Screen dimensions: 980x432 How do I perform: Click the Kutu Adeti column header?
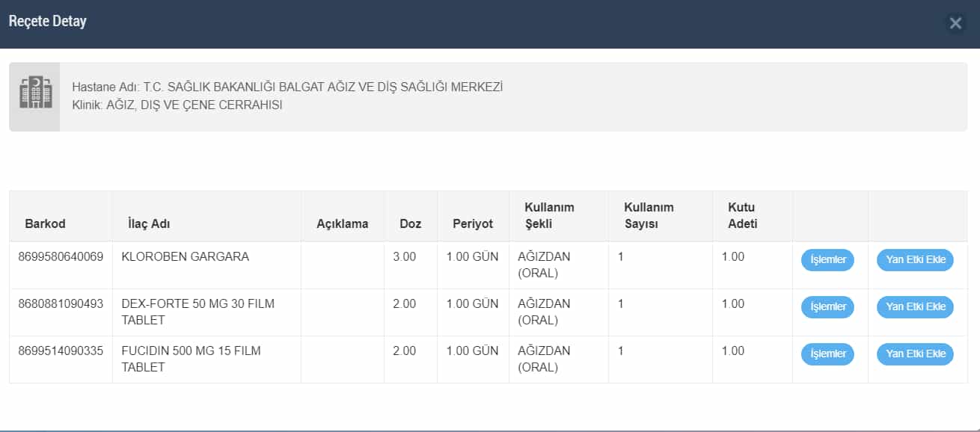coord(743,215)
